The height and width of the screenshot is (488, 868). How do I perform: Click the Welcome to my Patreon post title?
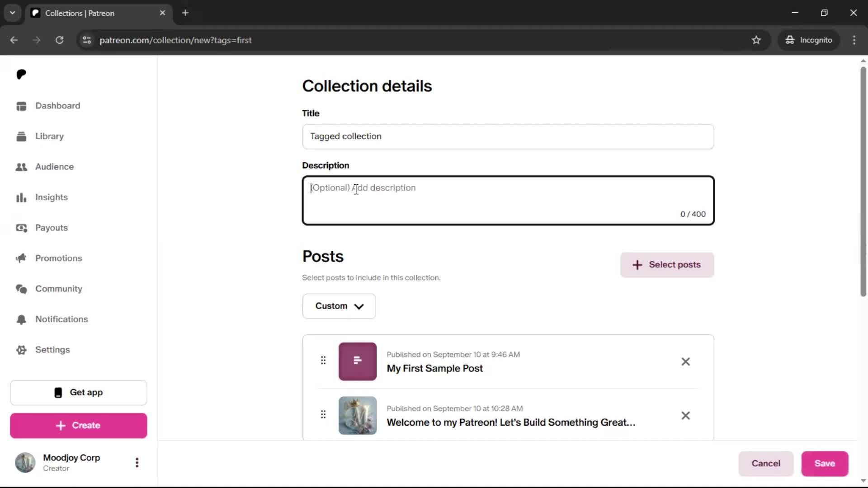pyautogui.click(x=511, y=423)
